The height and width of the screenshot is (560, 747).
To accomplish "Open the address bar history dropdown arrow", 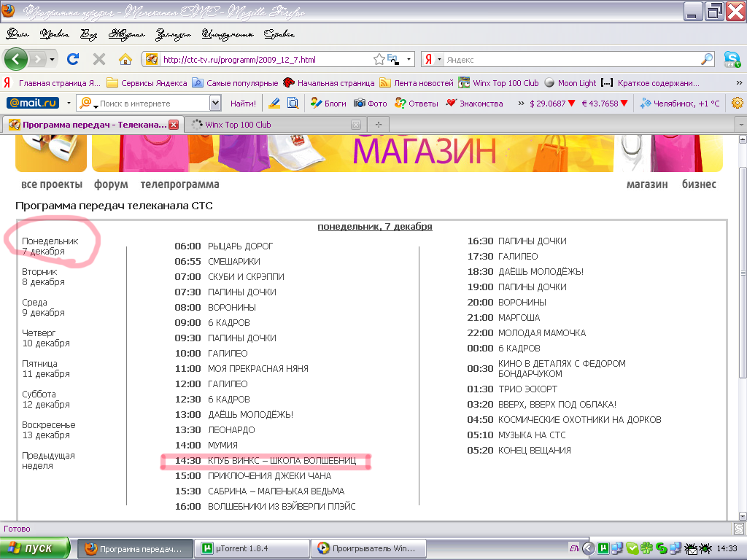I will (x=409, y=60).
